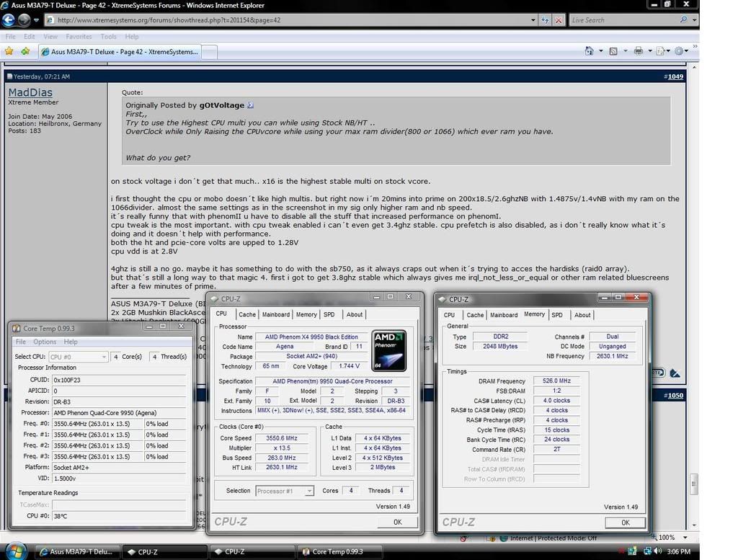Stop loading with the red X icon
Screen dimensions: 738x560
tap(559, 20)
